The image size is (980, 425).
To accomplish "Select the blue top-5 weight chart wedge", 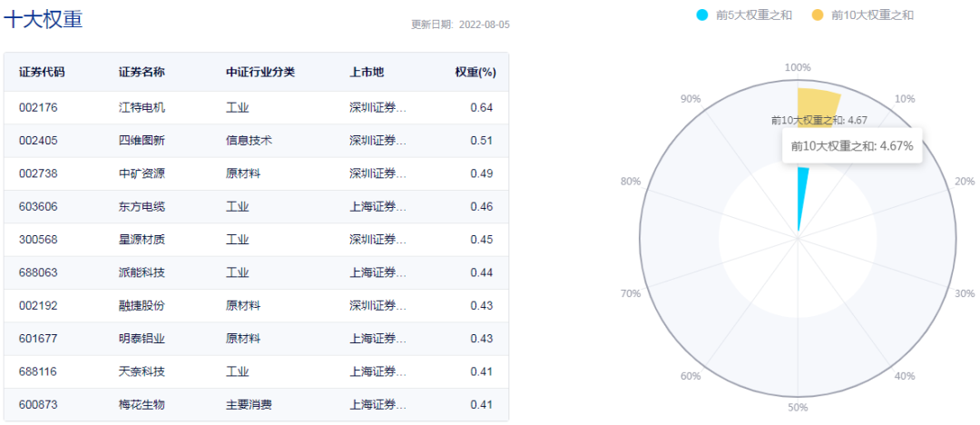I will coord(802,197).
